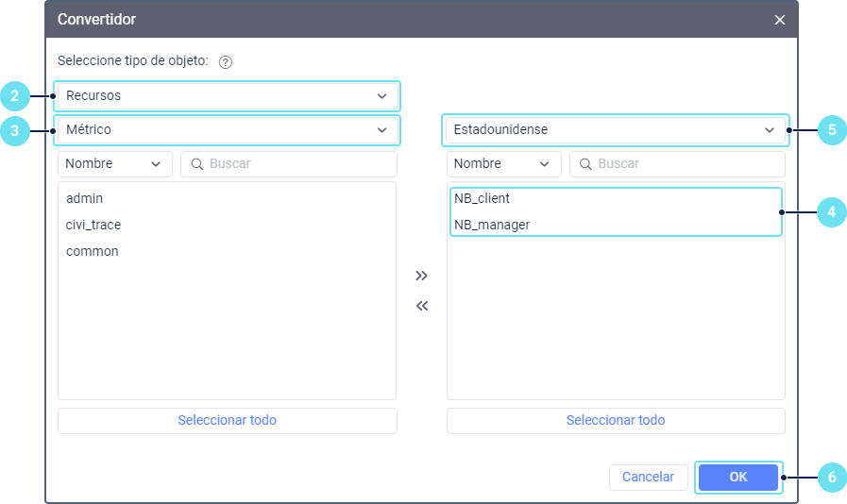847x504 pixels.
Task: Expand the Métrico measurement dropdown
Action: pos(227,129)
